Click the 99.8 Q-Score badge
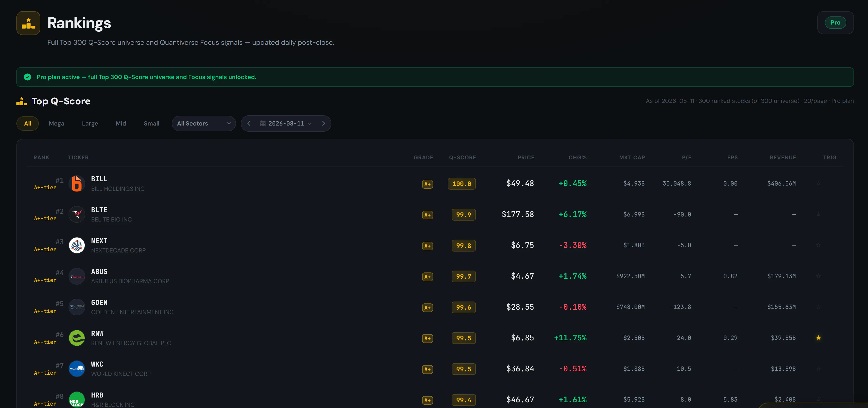Viewport: 868px width, 408px height. 464,246
